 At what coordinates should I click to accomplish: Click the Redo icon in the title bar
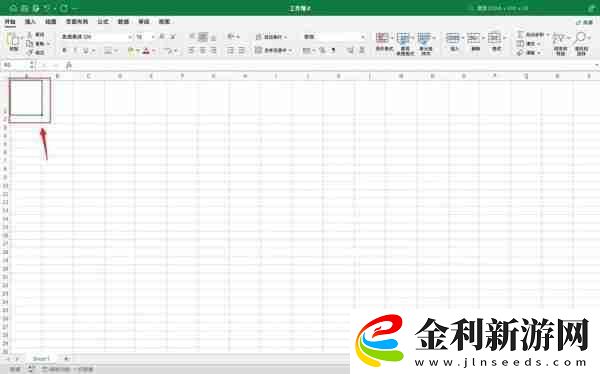(64, 8)
